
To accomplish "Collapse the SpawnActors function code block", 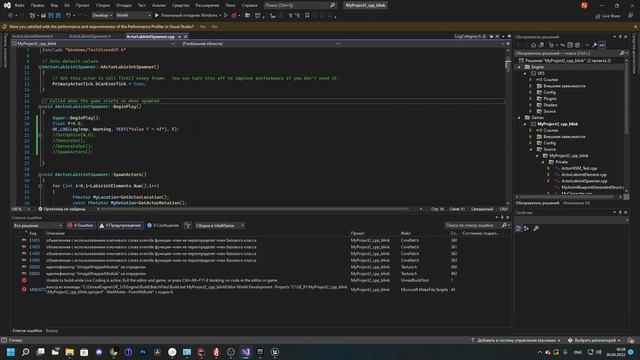I will (40, 175).
